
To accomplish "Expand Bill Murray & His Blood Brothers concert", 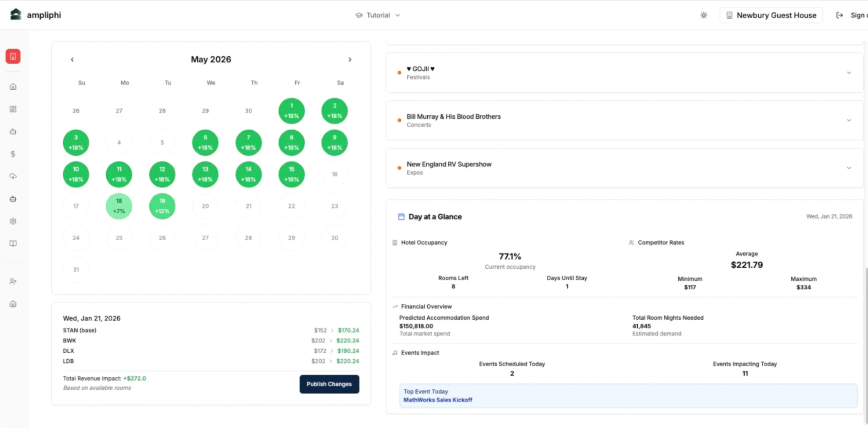I will (x=848, y=120).
